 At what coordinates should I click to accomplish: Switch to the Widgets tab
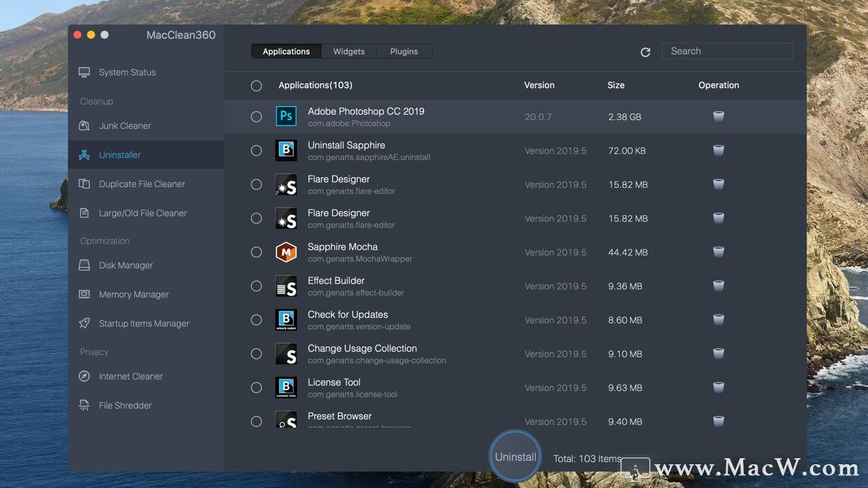[x=349, y=52]
